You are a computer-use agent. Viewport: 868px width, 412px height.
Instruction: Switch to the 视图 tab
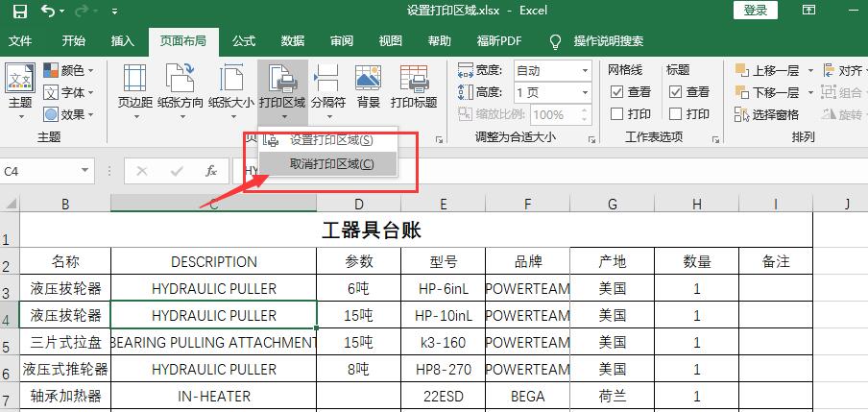pos(390,41)
